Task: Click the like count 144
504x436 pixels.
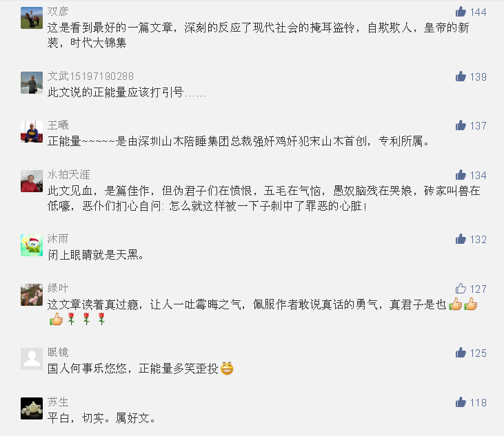Action: click(x=478, y=12)
